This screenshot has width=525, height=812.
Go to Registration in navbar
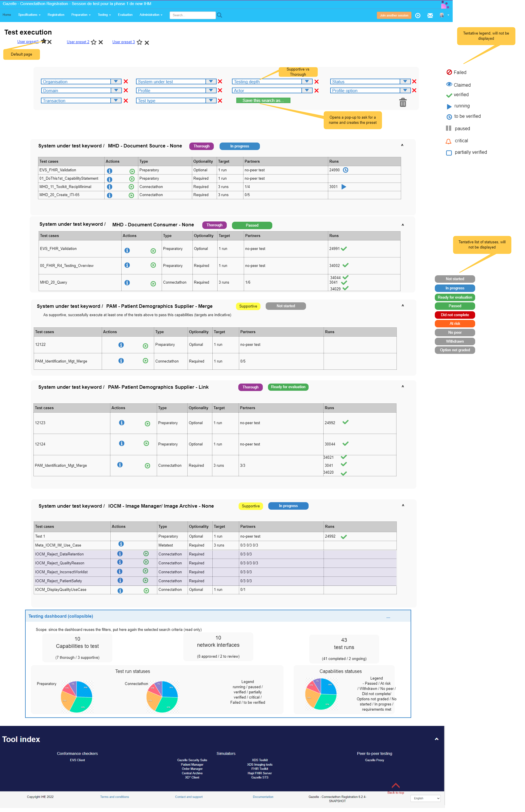point(56,15)
